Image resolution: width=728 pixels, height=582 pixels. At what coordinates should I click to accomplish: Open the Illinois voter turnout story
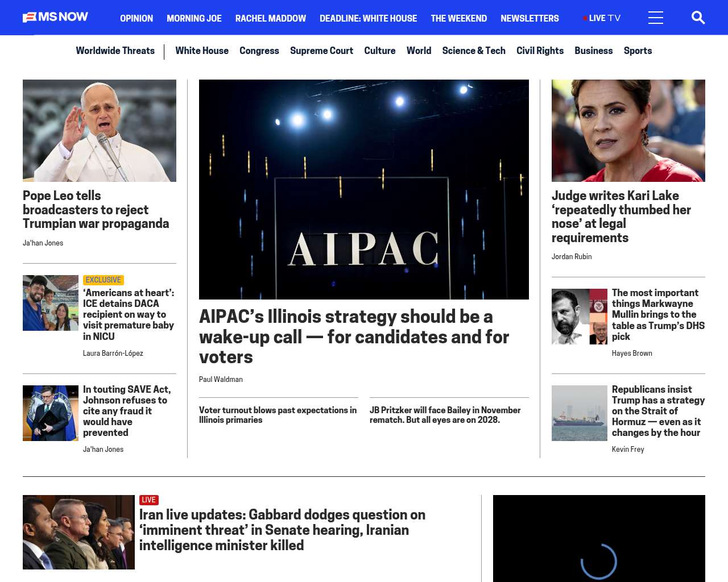click(x=278, y=415)
